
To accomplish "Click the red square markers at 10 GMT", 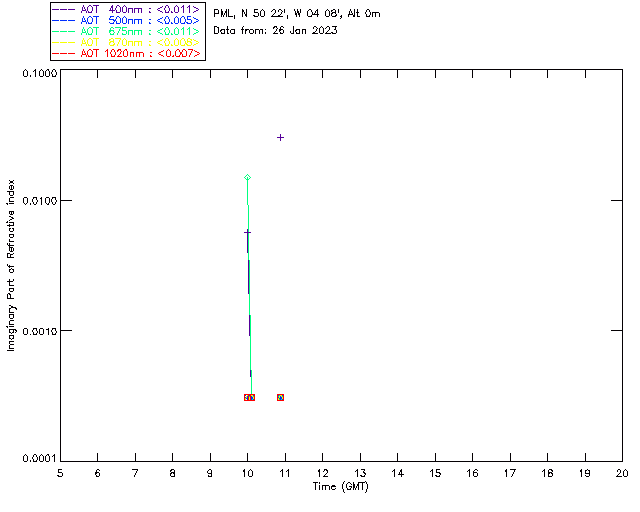I will click(249, 397).
